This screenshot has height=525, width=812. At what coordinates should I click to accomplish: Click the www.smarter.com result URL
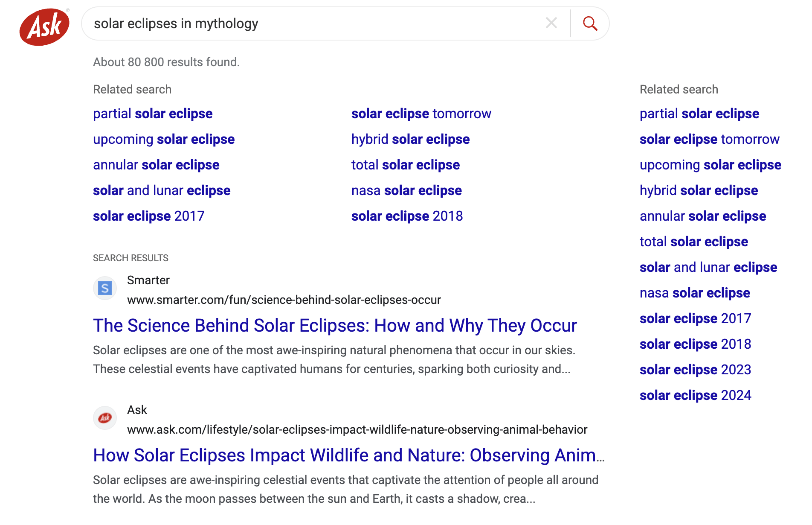tap(284, 300)
